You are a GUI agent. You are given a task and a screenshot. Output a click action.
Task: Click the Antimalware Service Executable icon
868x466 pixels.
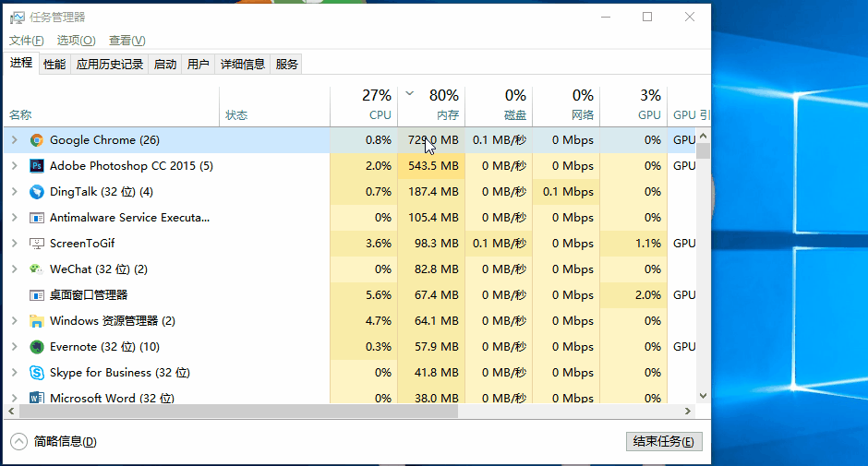(x=37, y=218)
